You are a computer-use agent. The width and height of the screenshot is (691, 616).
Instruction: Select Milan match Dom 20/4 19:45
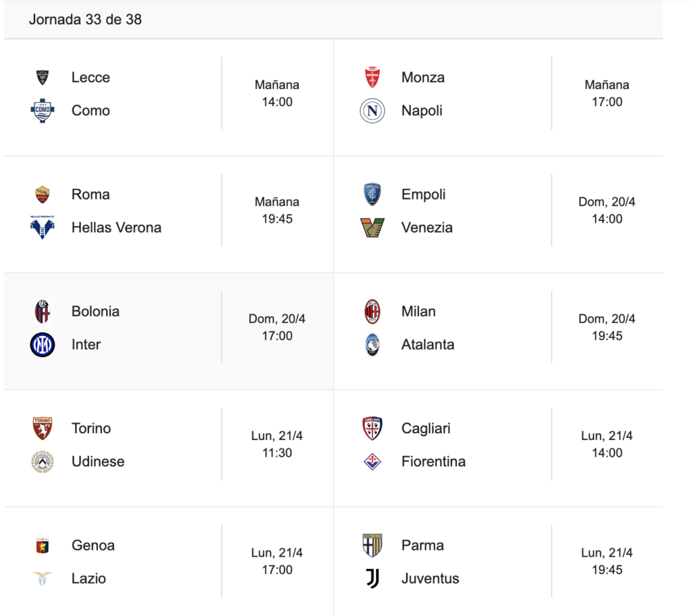(607, 327)
